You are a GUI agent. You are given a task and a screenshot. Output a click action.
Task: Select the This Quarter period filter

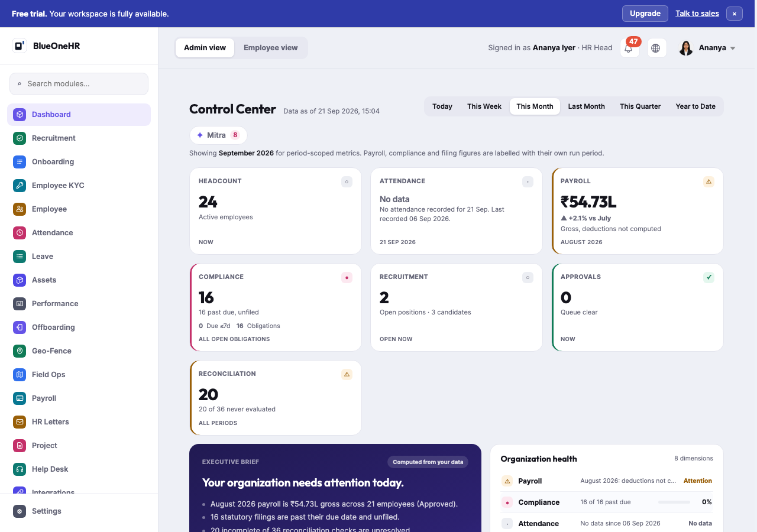pyautogui.click(x=640, y=106)
